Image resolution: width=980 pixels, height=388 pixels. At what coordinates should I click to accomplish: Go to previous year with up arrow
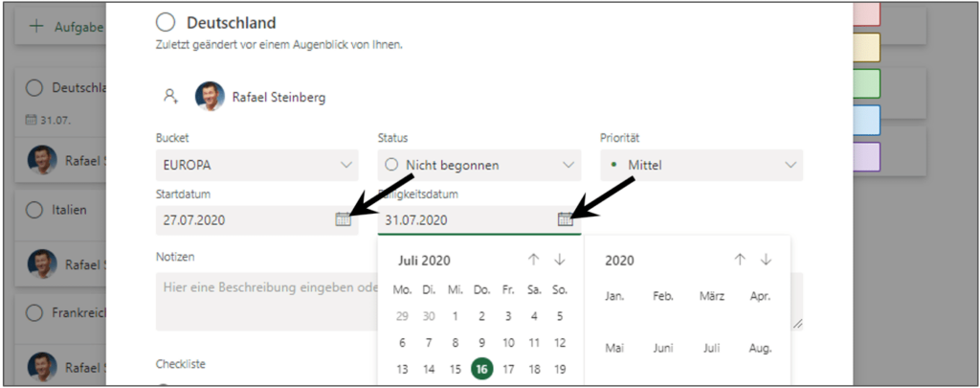tap(740, 260)
